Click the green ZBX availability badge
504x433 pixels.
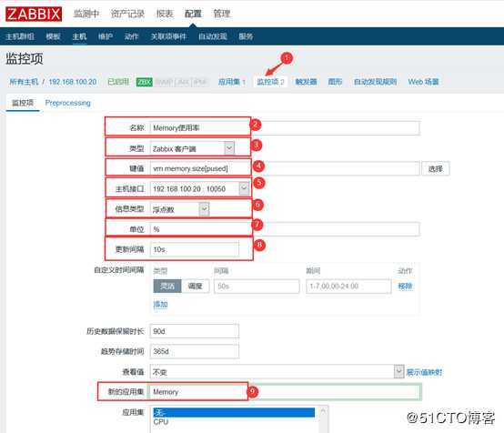pyautogui.click(x=145, y=82)
